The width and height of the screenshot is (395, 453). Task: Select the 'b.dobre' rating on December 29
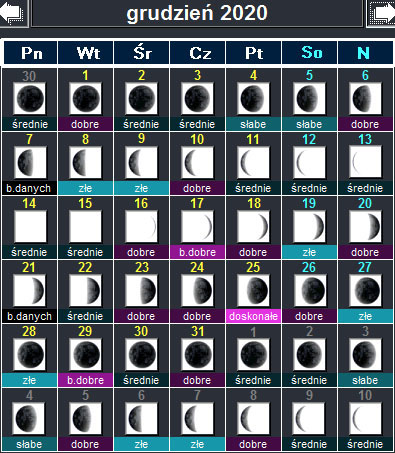pos(85,380)
